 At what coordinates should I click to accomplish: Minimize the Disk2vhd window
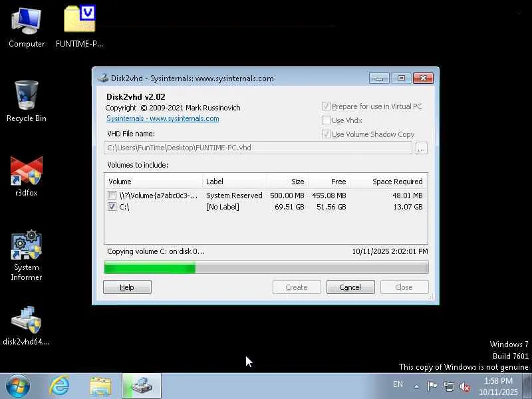click(x=379, y=78)
